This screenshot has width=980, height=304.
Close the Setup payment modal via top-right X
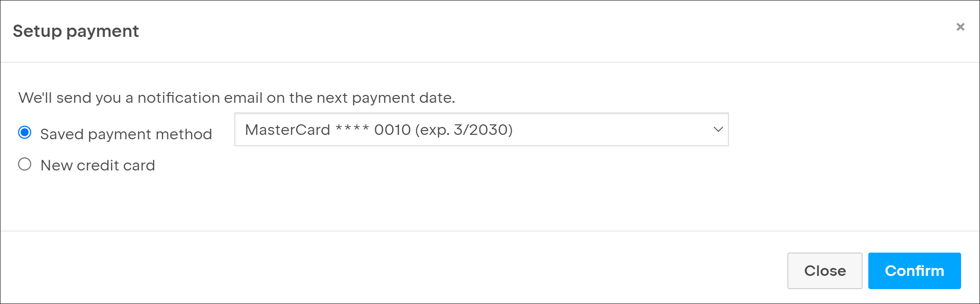click(960, 27)
